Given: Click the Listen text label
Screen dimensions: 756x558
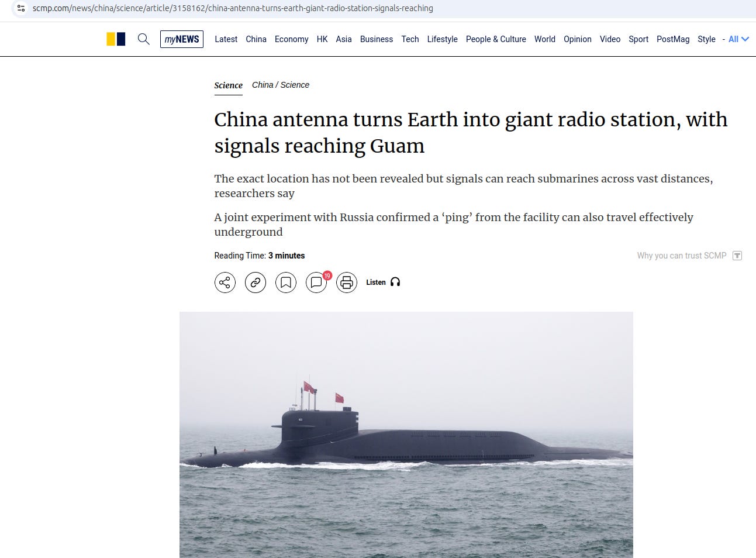Looking at the screenshot, I should pos(376,282).
